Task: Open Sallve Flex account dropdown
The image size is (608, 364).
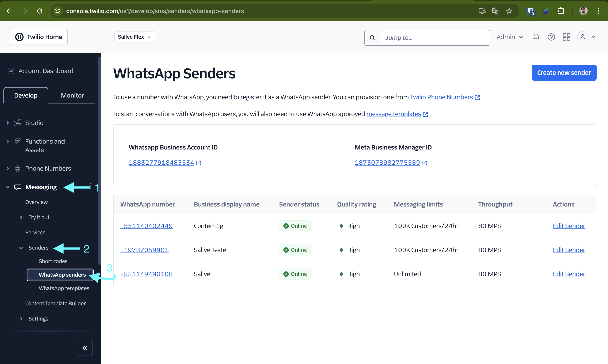Action: (x=135, y=37)
